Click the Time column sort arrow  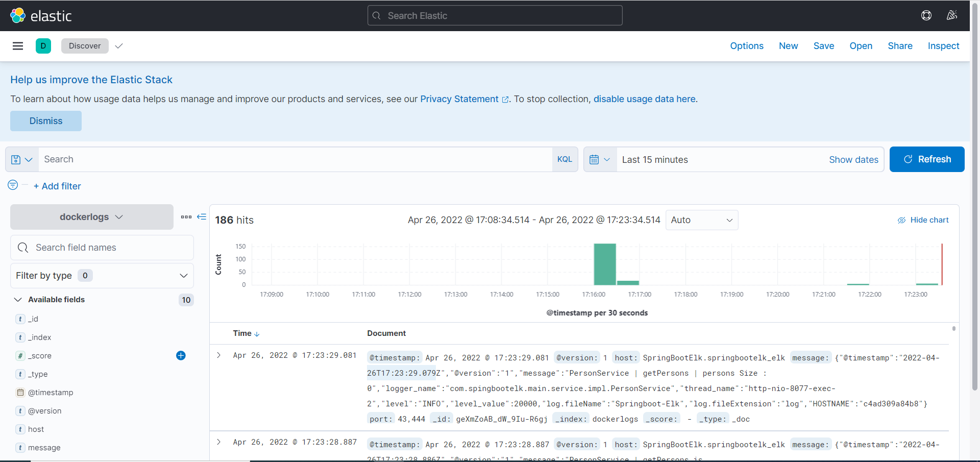[x=257, y=334]
